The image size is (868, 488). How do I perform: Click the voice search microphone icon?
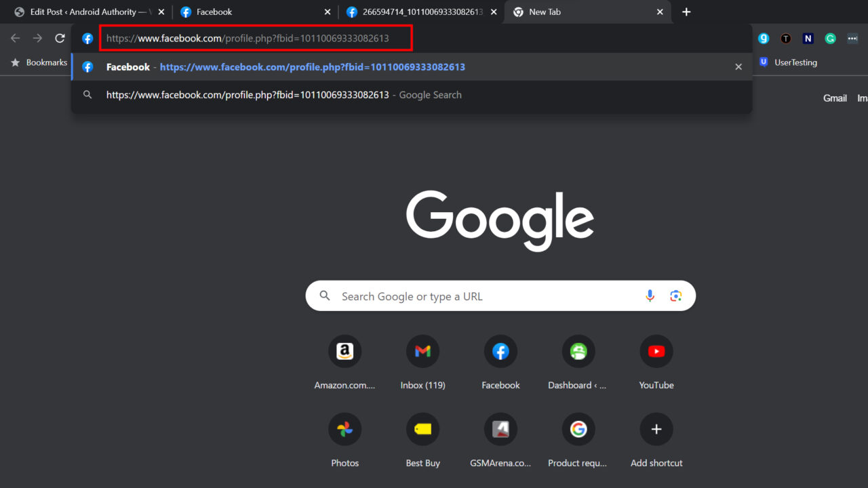(650, 296)
